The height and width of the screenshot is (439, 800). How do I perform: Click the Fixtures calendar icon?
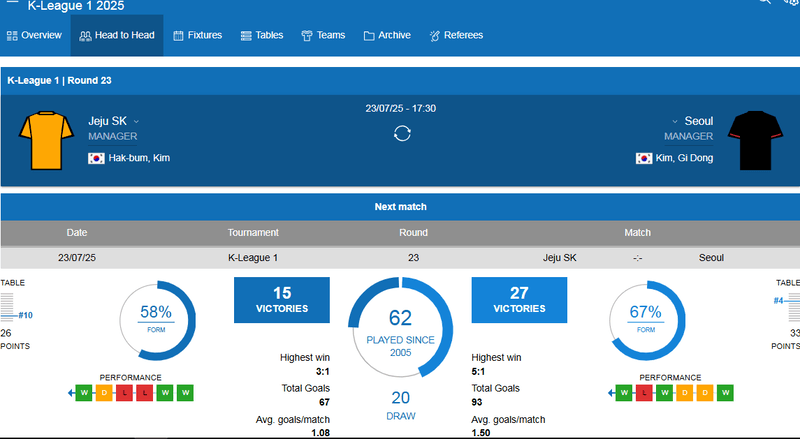(178, 36)
